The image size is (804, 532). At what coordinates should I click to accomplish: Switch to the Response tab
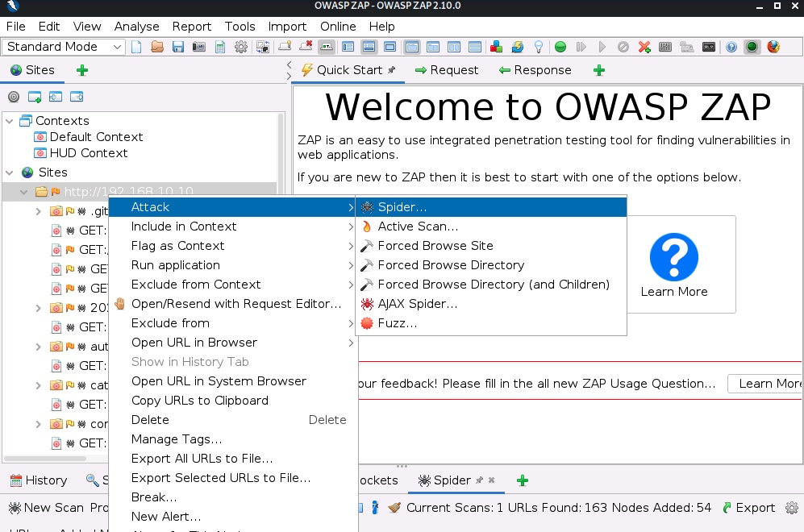pyautogui.click(x=535, y=70)
